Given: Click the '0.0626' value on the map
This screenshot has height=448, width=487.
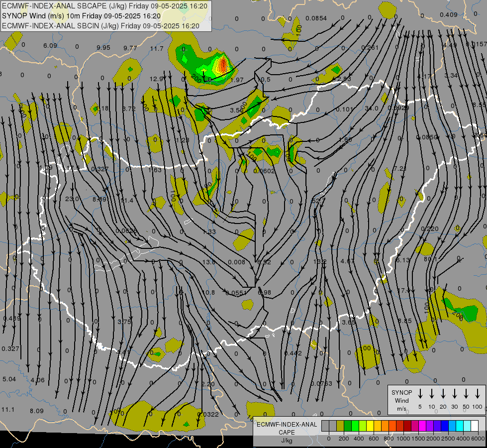Looking at the screenshot, I should point(126,230).
